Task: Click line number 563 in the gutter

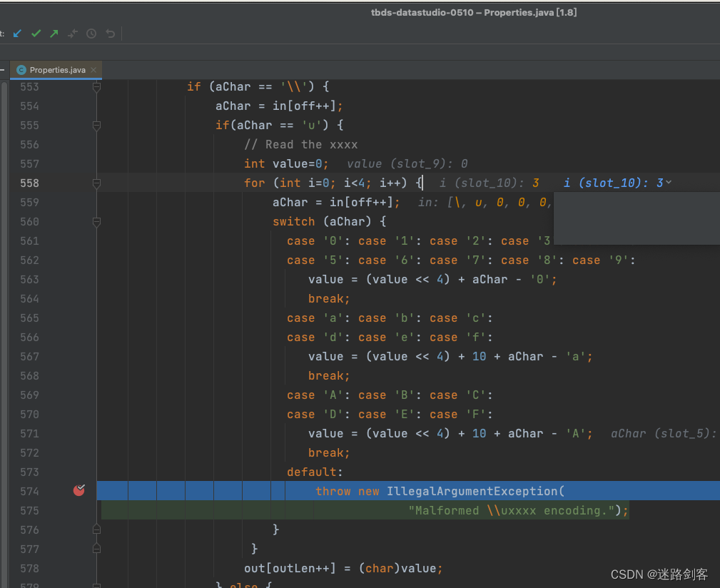Action: 29,280
